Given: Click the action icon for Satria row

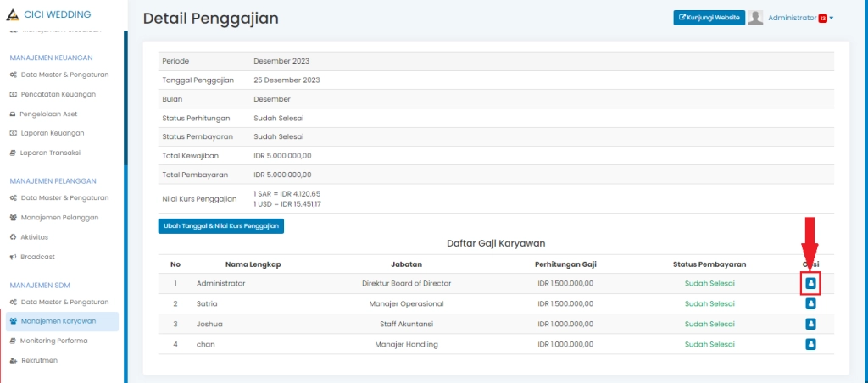Looking at the screenshot, I should [810, 303].
